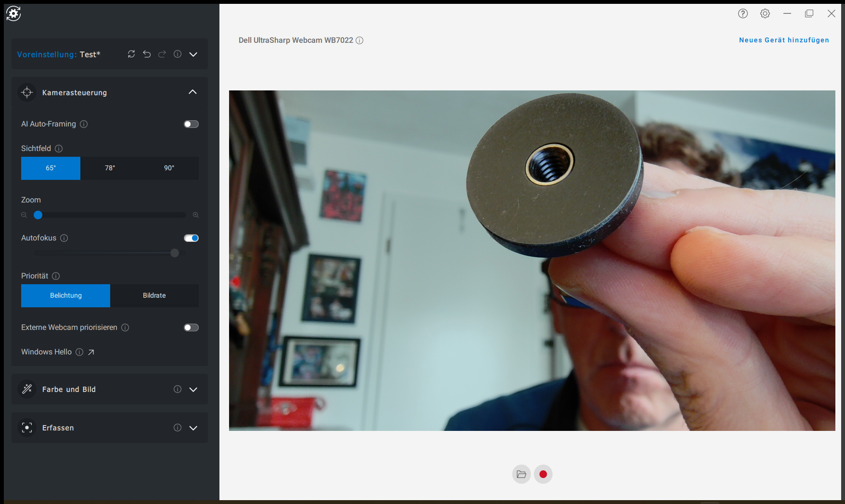
Task: Enable the AI Auto-Framing switch
Action: coord(191,124)
